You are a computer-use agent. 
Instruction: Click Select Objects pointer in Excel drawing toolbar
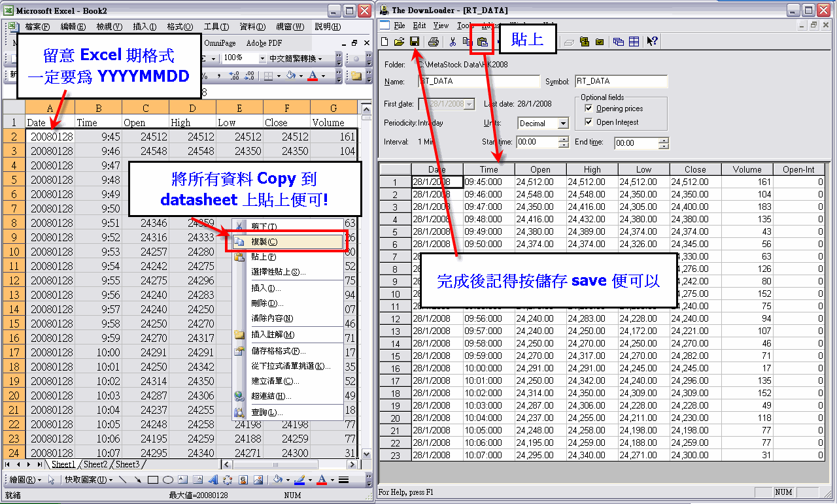coord(51,480)
